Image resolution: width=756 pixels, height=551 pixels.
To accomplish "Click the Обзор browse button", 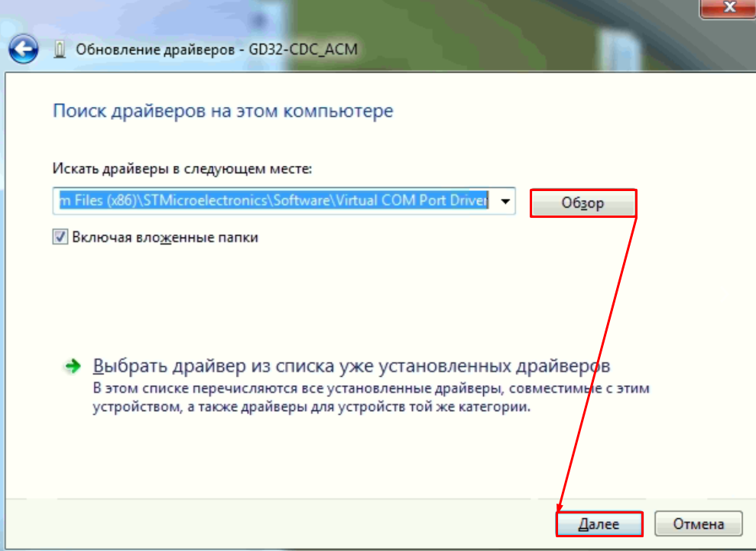I will tap(583, 203).
